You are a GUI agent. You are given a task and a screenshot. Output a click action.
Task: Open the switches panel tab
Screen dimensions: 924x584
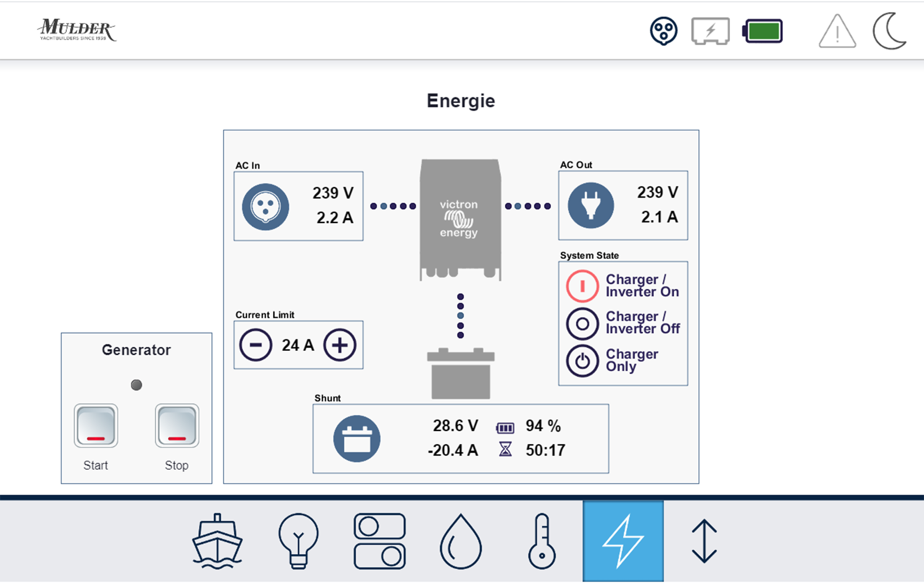[380, 541]
